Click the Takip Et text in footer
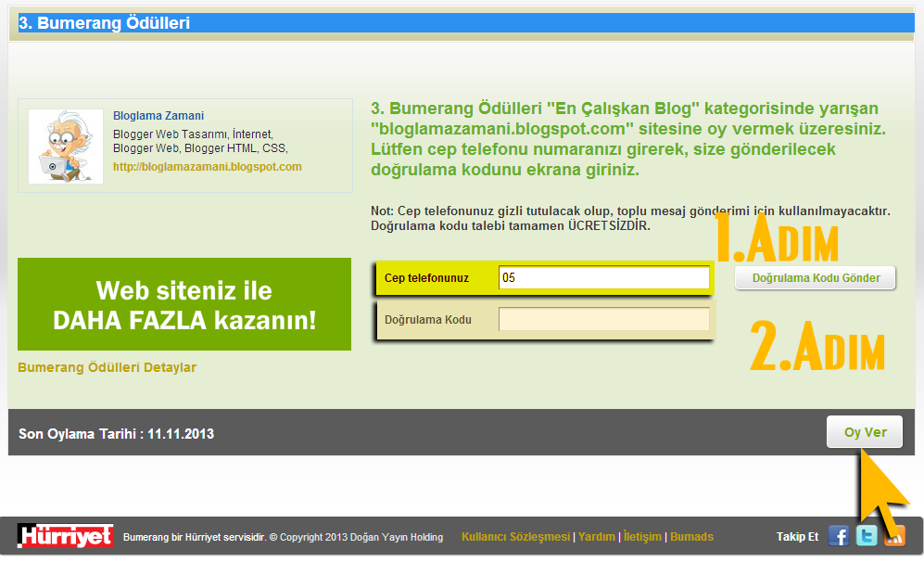This screenshot has height=562, width=924. tap(797, 537)
